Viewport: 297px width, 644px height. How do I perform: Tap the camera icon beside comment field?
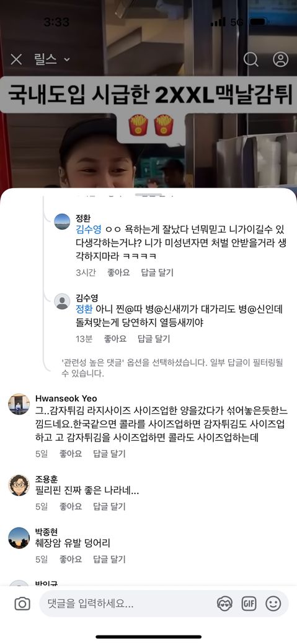point(22,604)
